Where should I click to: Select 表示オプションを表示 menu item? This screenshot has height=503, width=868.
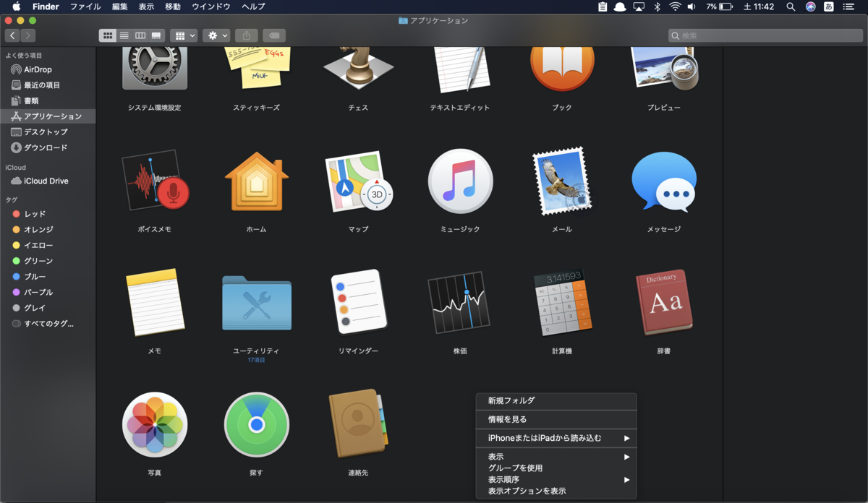(x=556, y=491)
